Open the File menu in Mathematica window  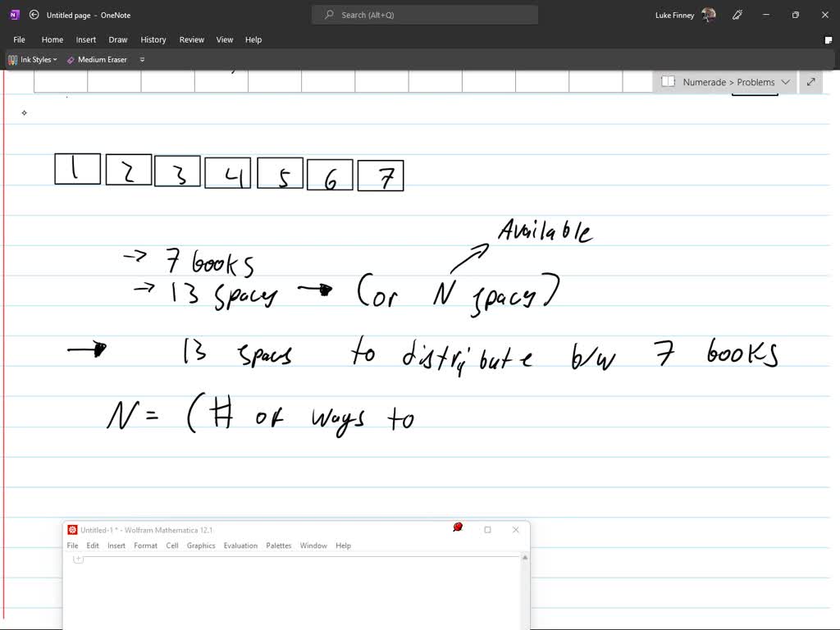click(72, 546)
